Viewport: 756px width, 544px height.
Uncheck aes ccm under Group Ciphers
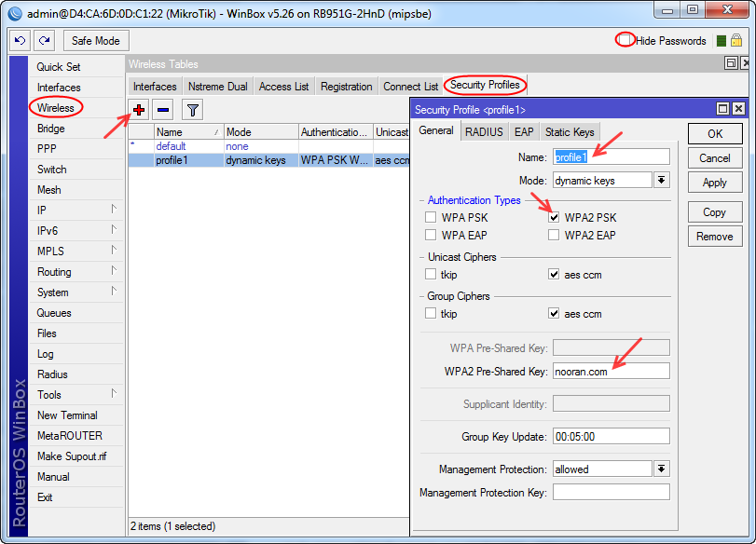(554, 314)
